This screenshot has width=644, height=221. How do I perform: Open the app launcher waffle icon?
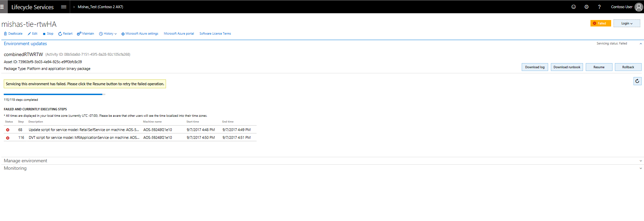(2, 7)
